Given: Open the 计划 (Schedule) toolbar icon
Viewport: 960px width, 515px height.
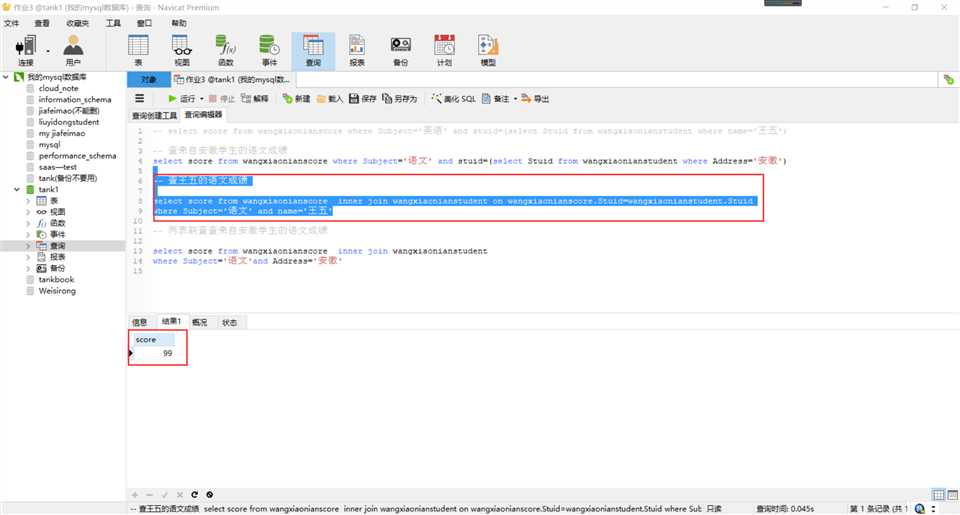Looking at the screenshot, I should point(444,50).
